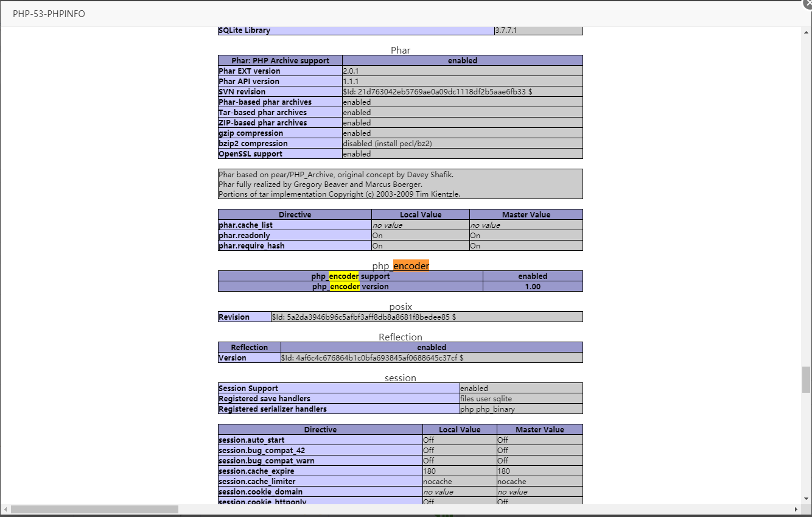Click the scroll left arrow
812x517 pixels.
(5, 509)
